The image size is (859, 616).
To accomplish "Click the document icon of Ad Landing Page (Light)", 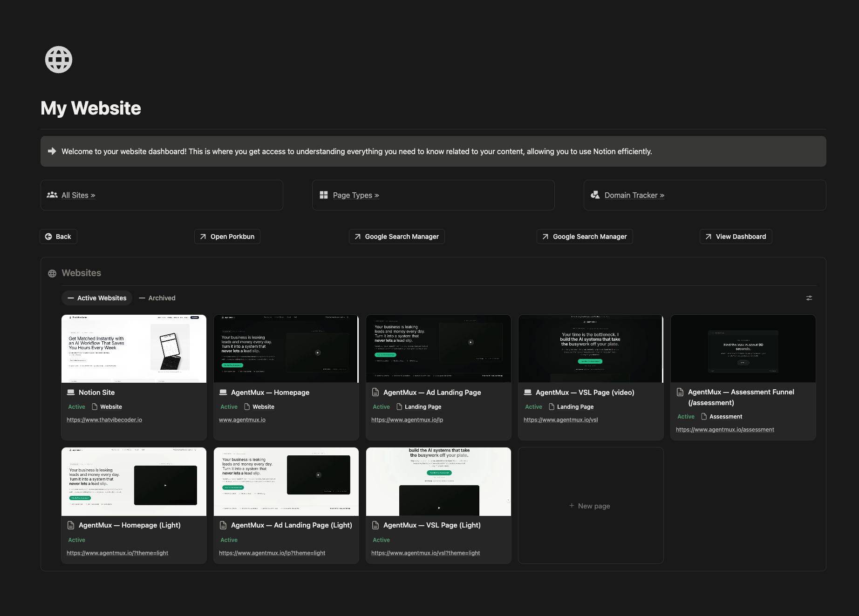I will point(223,525).
